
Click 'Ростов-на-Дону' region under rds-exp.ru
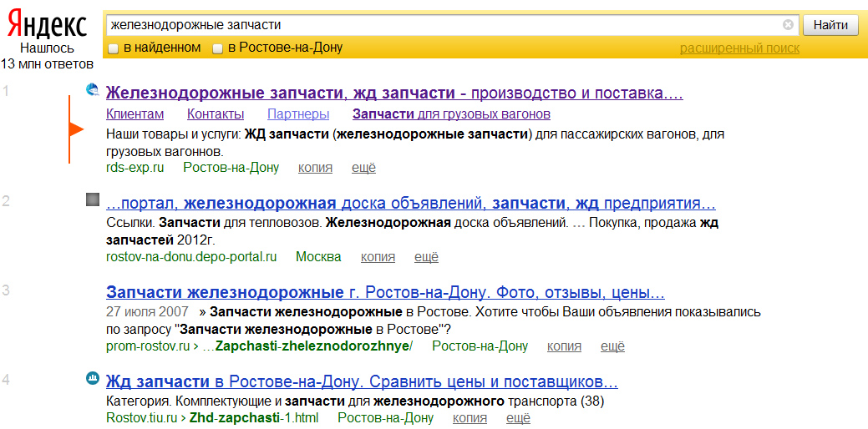coord(231,168)
